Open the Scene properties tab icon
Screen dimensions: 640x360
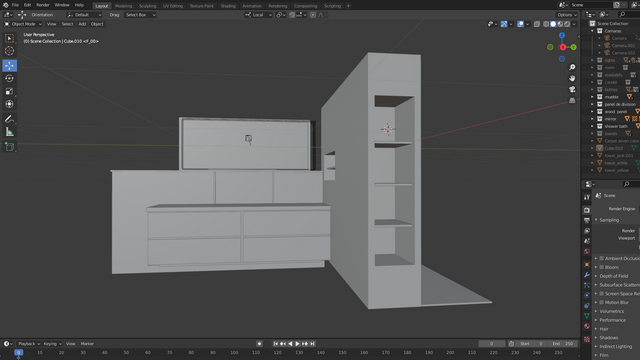coord(587,241)
